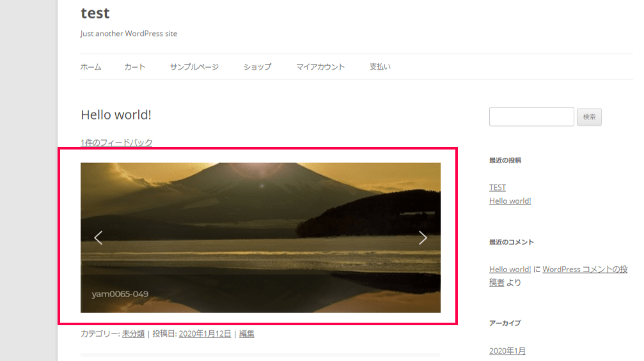644x361 pixels.
Task: Advance slider with right arrow
Action: point(423,238)
